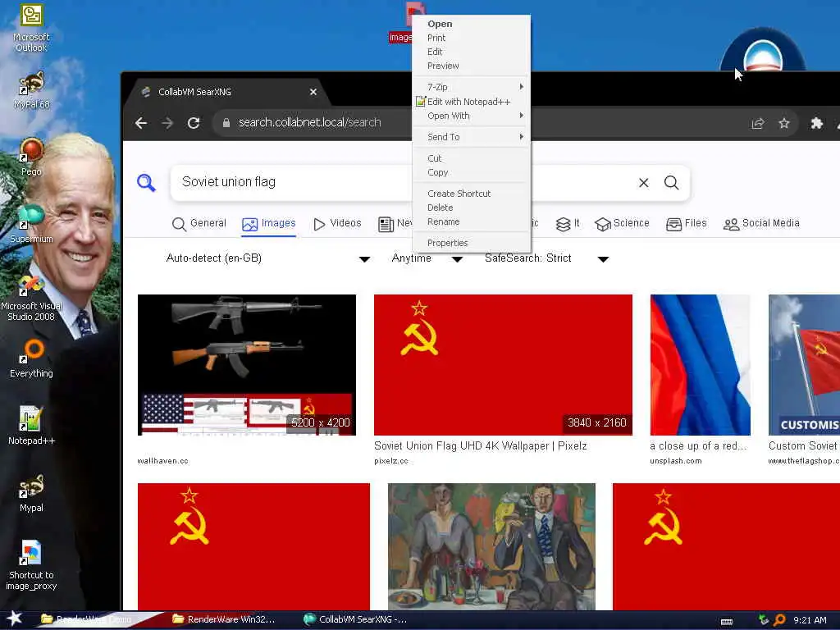Open the Russian tricolor flag thumbnail
Viewport: 840px width, 630px height.
point(701,365)
